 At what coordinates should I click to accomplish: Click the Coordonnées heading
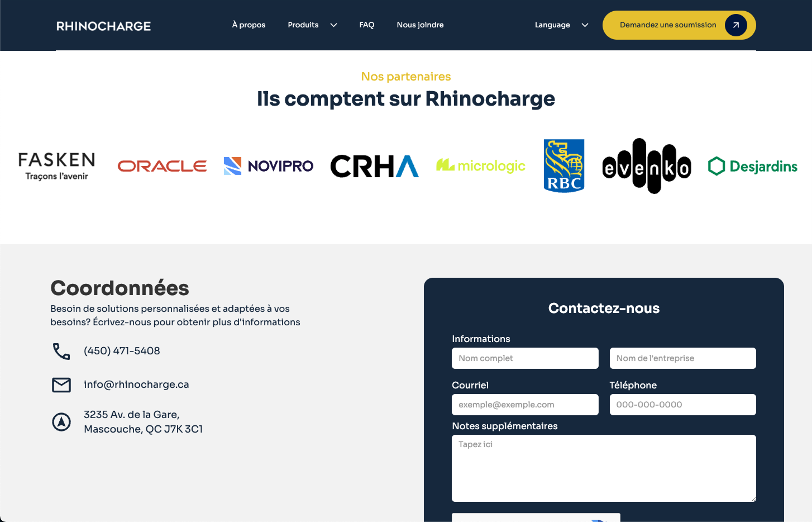coord(120,288)
